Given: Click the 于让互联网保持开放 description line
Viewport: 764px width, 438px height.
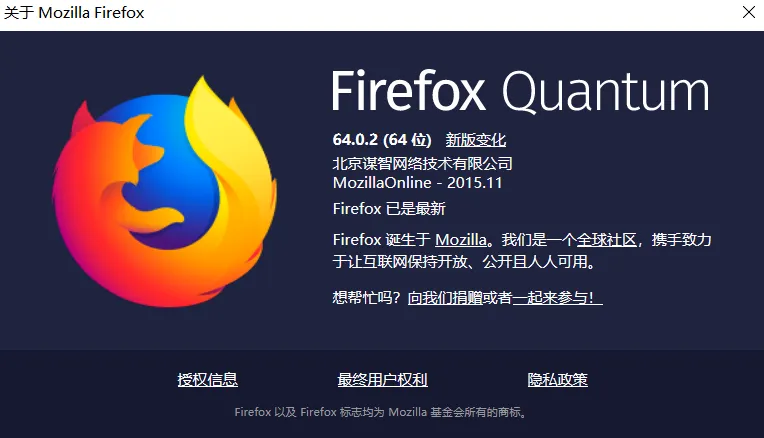Looking at the screenshot, I should click(x=464, y=262).
